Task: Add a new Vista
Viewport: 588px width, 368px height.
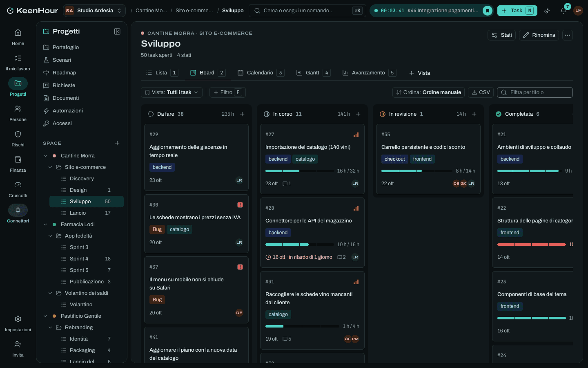Action: click(x=419, y=73)
